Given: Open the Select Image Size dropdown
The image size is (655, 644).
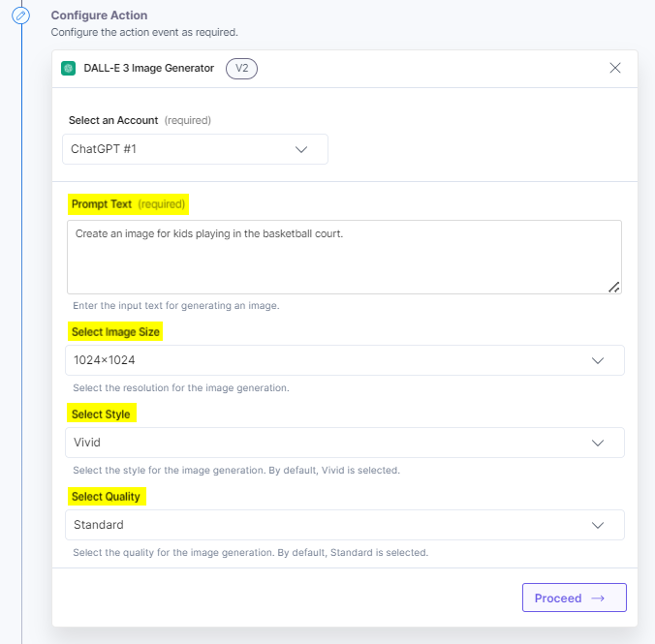Looking at the screenshot, I should pyautogui.click(x=344, y=360).
